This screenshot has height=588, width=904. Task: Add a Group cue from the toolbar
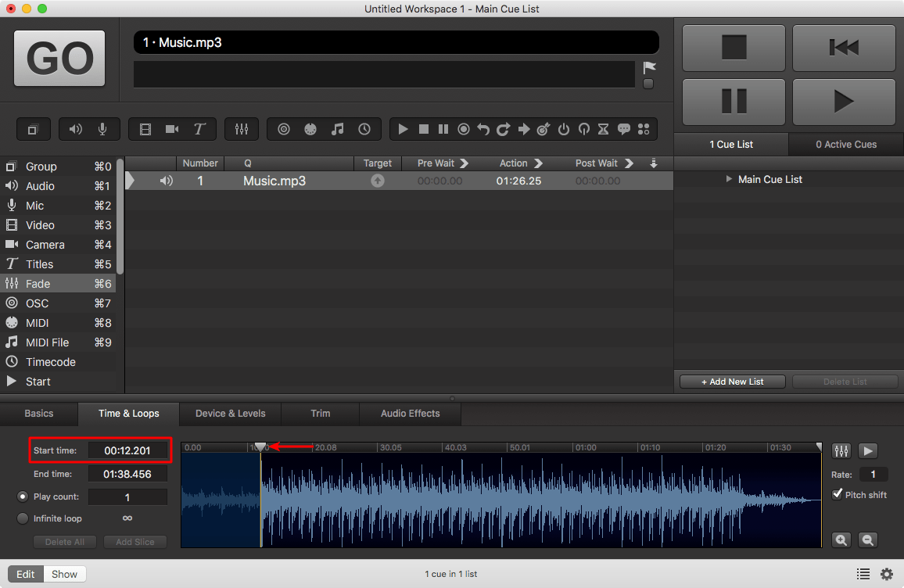point(33,129)
